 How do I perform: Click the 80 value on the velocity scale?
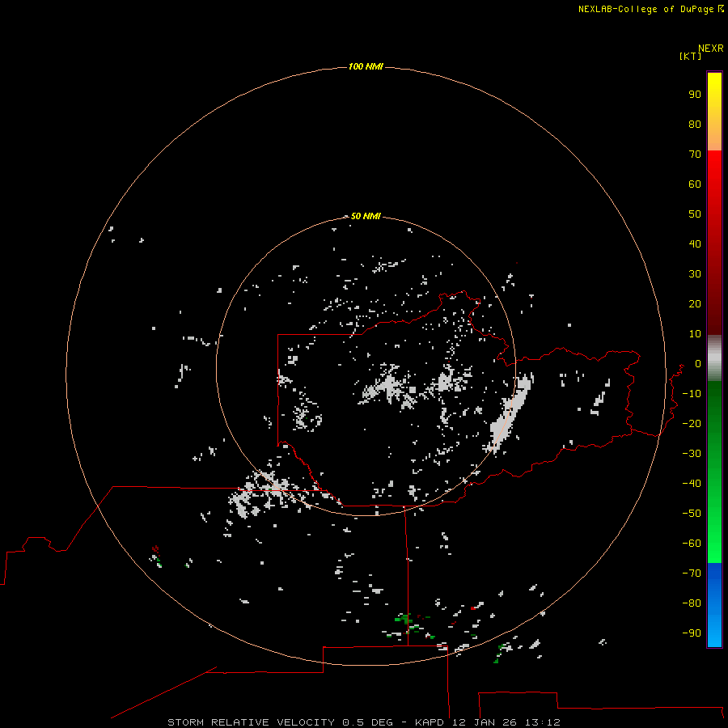click(695, 124)
